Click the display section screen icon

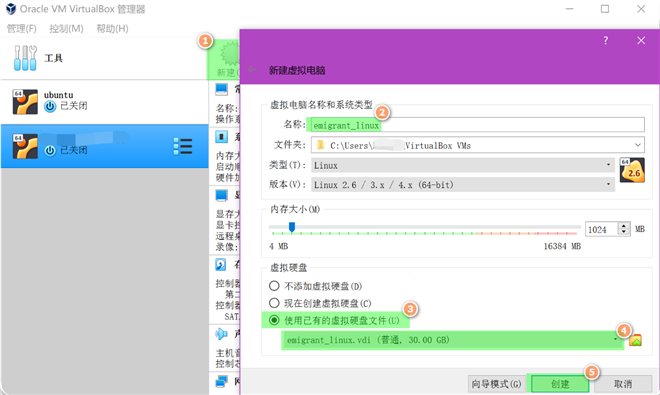(x=221, y=195)
